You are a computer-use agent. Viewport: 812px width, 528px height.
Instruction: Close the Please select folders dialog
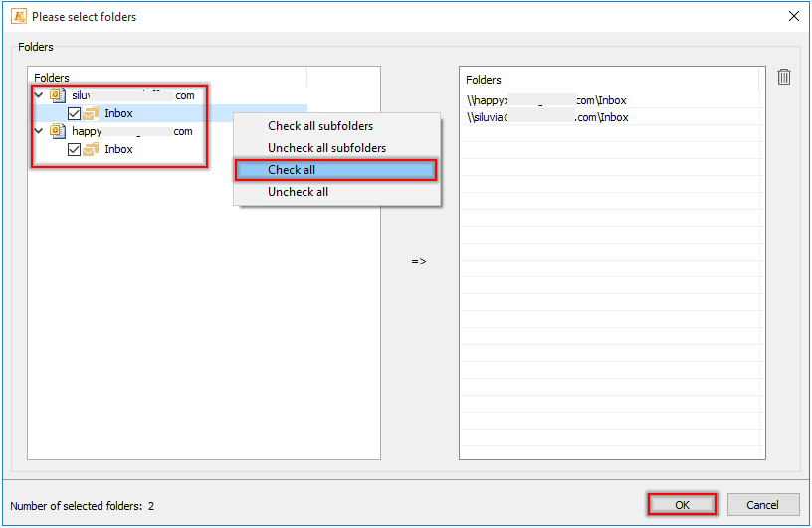793,16
